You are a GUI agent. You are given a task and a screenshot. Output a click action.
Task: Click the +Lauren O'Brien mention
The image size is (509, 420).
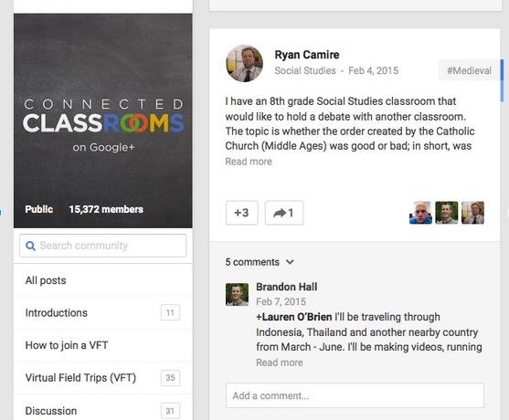[x=294, y=317]
